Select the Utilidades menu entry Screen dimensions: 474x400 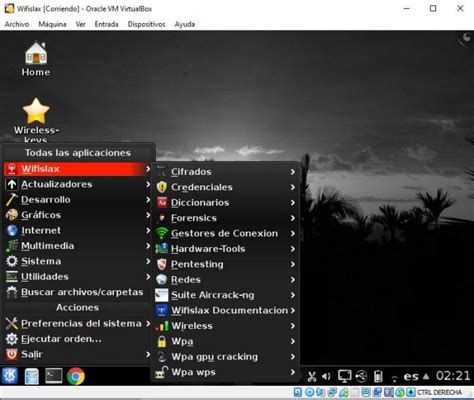click(x=78, y=276)
